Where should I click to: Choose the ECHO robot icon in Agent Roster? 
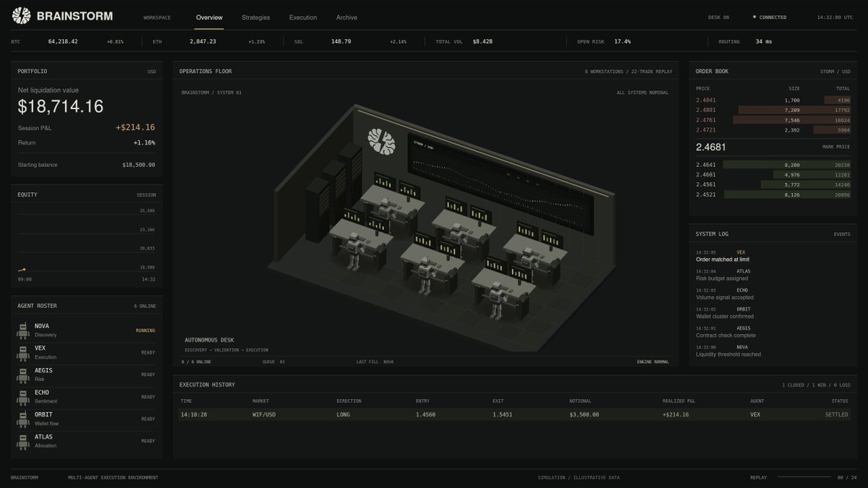(x=22, y=397)
